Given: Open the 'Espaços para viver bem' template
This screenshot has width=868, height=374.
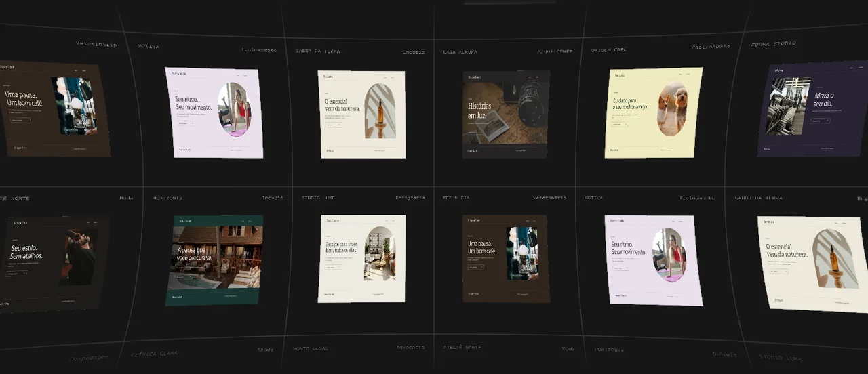Looking at the screenshot, I should click(x=361, y=259).
